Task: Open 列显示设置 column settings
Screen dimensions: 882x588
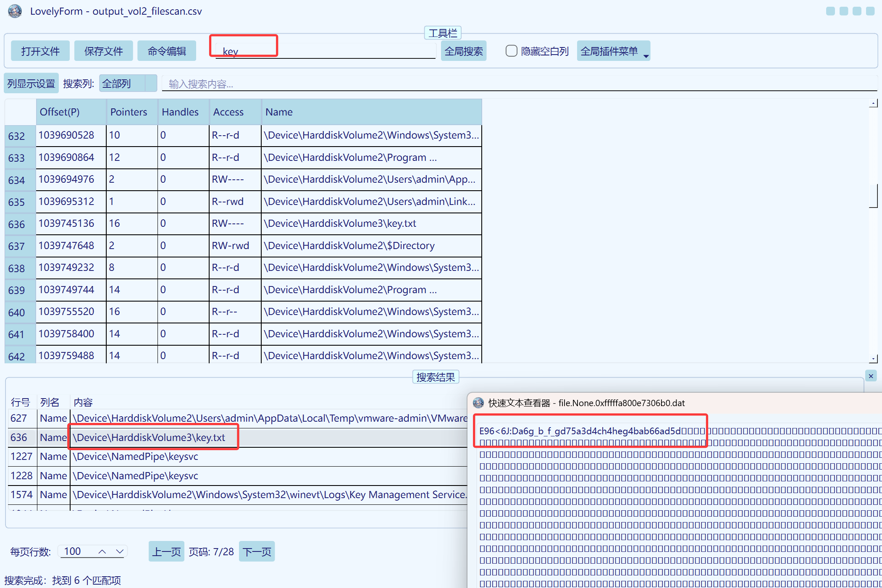Action: [x=31, y=84]
